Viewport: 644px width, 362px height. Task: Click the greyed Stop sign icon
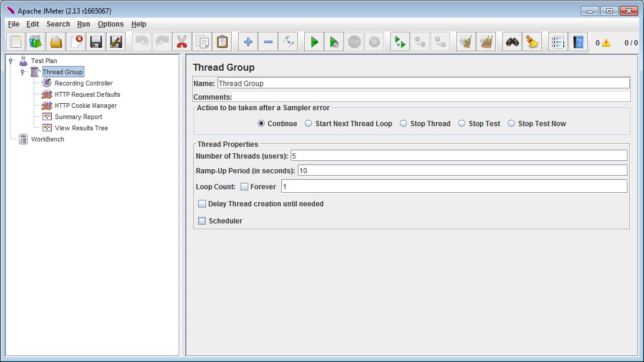[354, 42]
